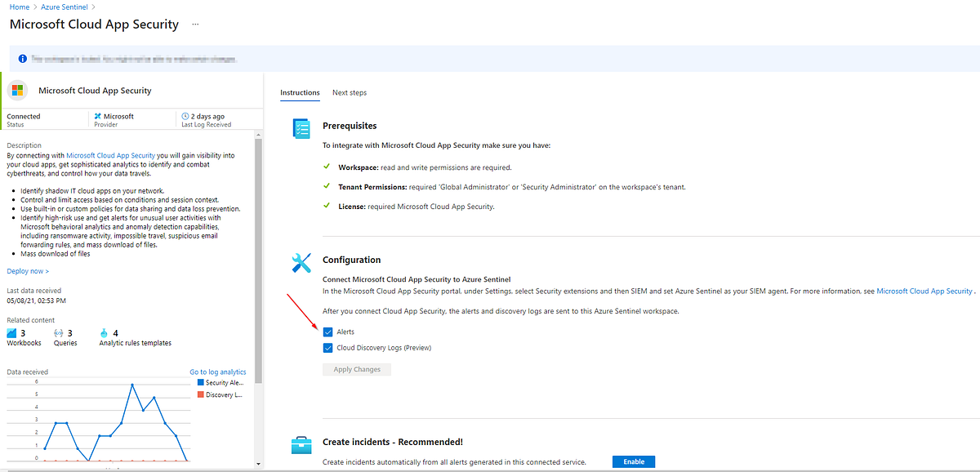Click the Apply Changes button

pyautogui.click(x=357, y=369)
